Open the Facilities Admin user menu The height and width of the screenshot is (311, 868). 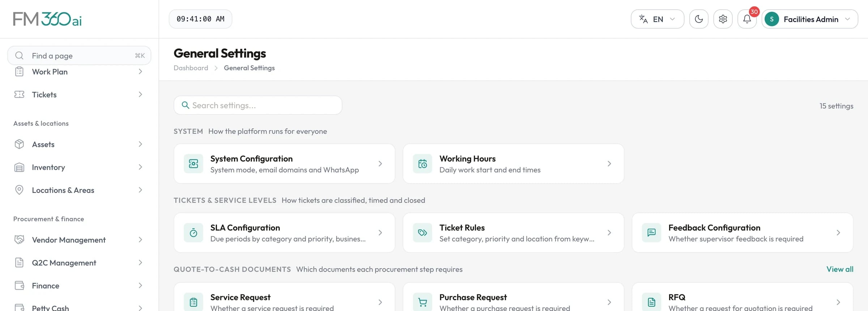(x=810, y=19)
